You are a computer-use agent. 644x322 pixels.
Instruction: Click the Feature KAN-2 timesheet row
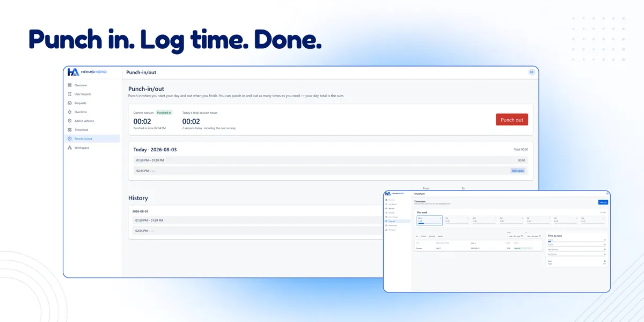tap(478, 248)
